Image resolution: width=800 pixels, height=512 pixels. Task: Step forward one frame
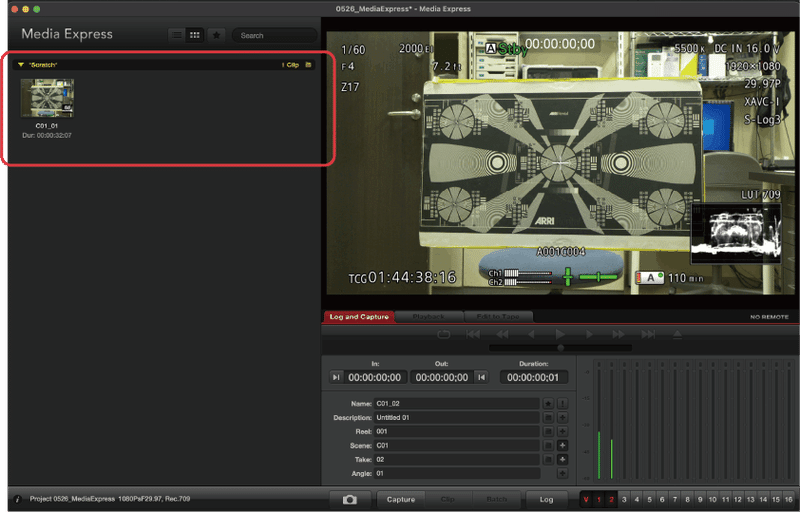point(589,335)
